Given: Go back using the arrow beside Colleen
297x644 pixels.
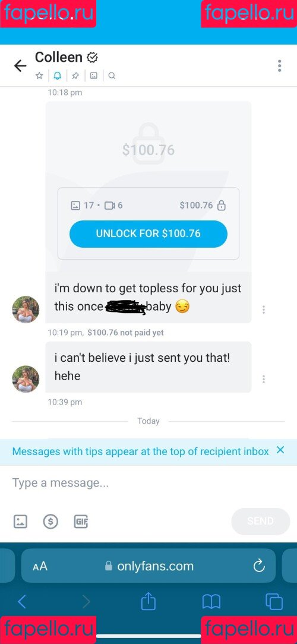Looking at the screenshot, I should coord(20,66).
